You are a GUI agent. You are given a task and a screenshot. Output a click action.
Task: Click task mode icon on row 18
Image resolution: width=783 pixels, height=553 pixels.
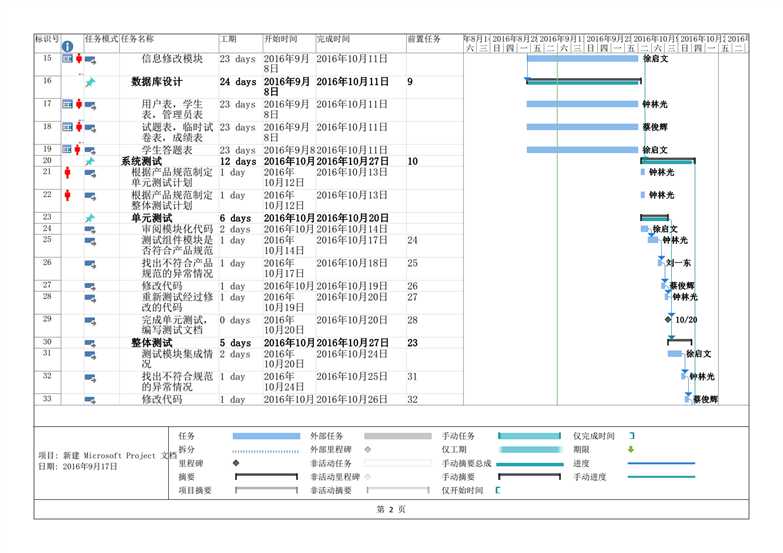click(x=90, y=128)
